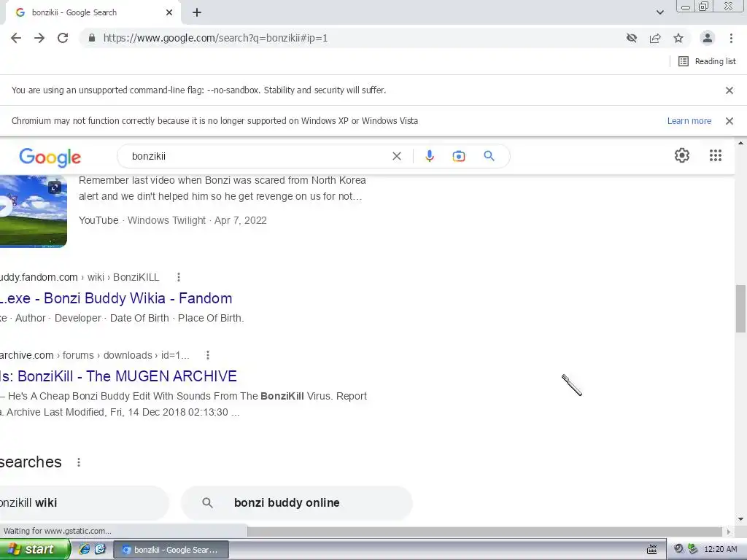The image size is (747, 560).
Task: Expand the tab search chevron
Action: point(659,12)
